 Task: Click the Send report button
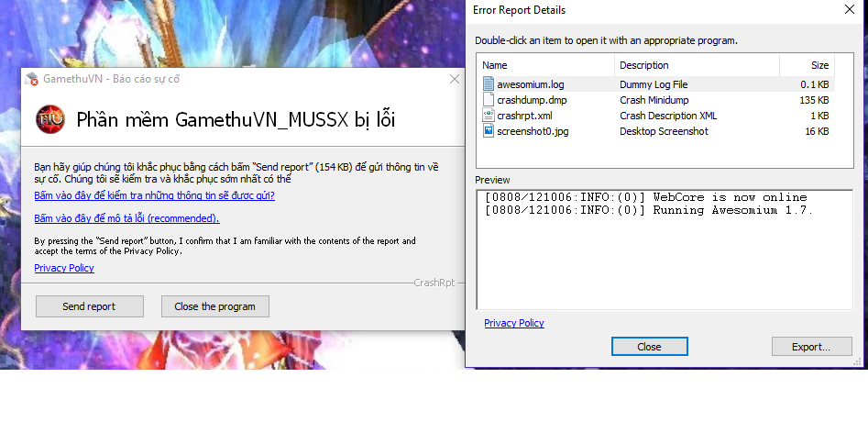click(89, 306)
